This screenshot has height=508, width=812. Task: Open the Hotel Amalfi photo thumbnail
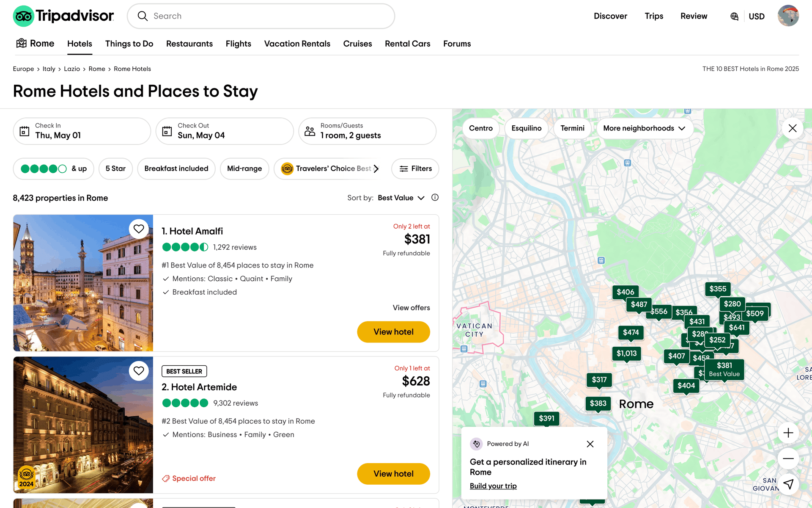tap(83, 283)
